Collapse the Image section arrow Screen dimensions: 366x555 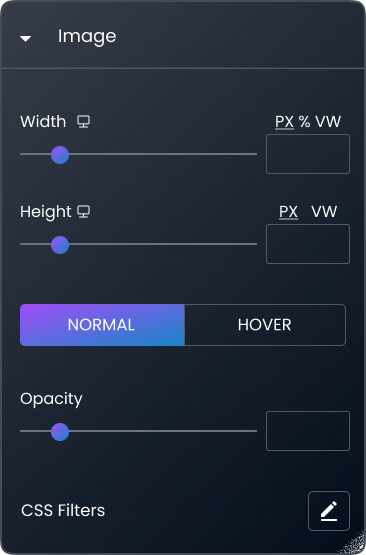coord(25,38)
